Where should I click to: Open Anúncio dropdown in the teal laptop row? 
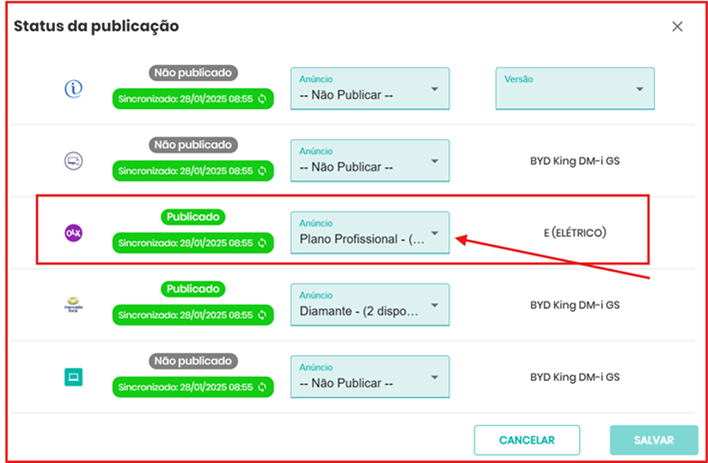click(x=370, y=377)
